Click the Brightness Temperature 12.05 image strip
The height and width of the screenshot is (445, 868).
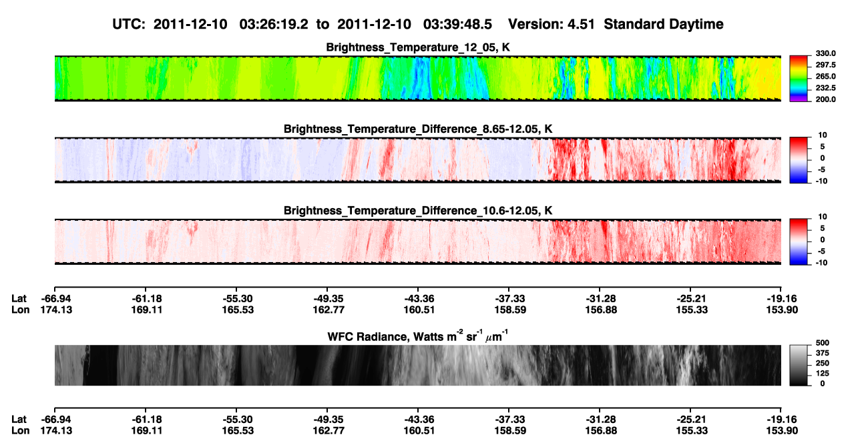[418, 78]
